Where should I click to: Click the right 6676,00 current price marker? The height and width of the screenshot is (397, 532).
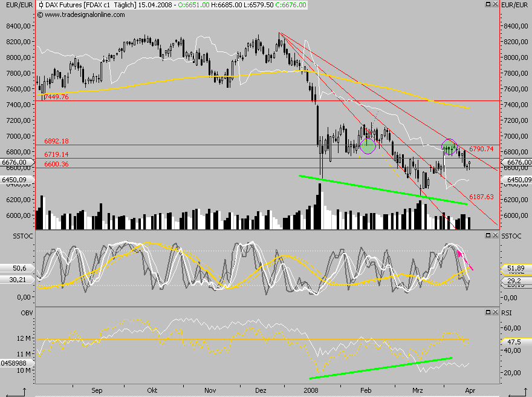(x=516, y=162)
